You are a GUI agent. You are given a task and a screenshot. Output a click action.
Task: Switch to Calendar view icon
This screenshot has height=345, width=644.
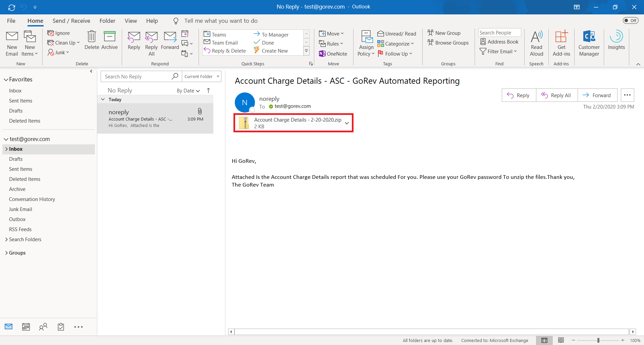(x=26, y=327)
